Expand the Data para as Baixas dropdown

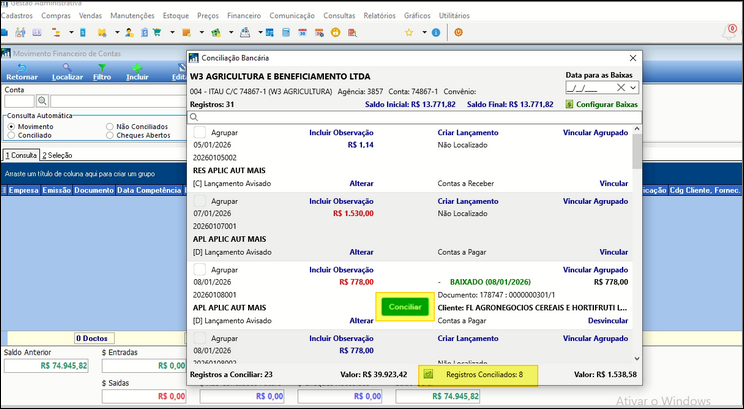(631, 88)
